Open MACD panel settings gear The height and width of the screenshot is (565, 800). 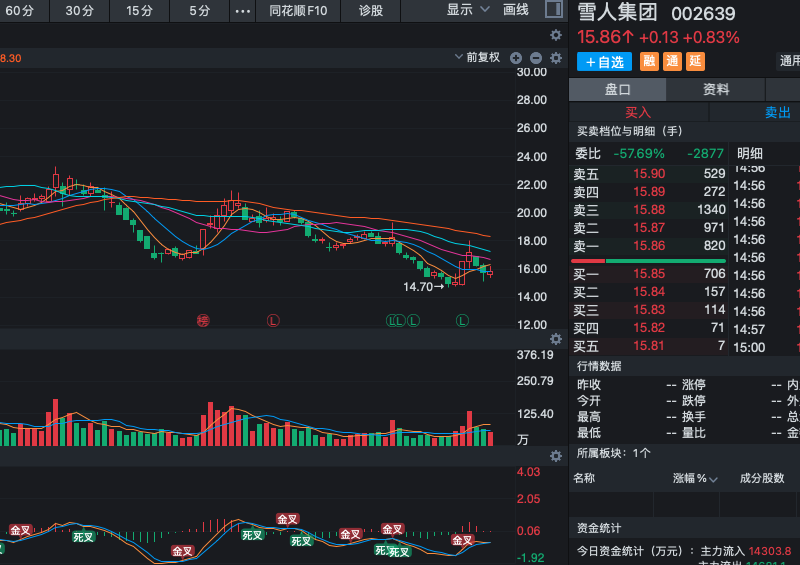tap(556, 456)
